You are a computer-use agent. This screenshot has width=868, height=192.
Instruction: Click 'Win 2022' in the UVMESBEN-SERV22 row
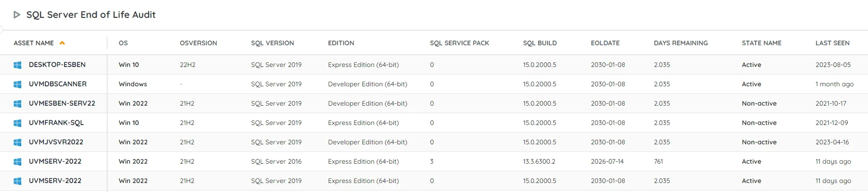133,103
